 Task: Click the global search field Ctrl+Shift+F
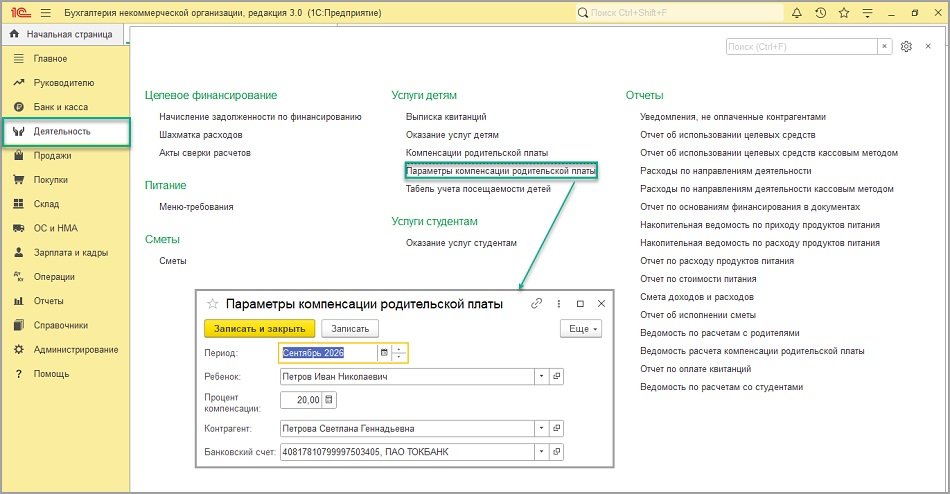coord(679,12)
